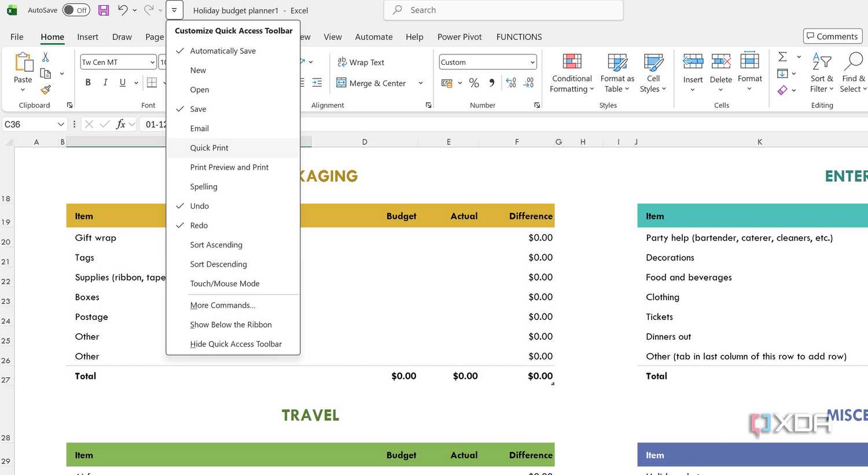Viewport: 868px width, 475px height.
Task: Click the Insert Function fx icon
Action: point(120,124)
